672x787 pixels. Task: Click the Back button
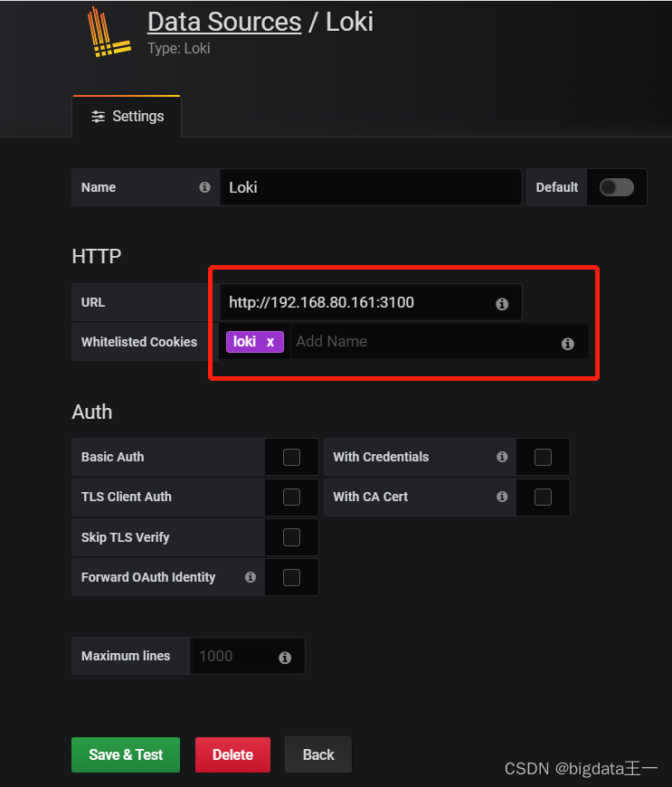pos(318,754)
